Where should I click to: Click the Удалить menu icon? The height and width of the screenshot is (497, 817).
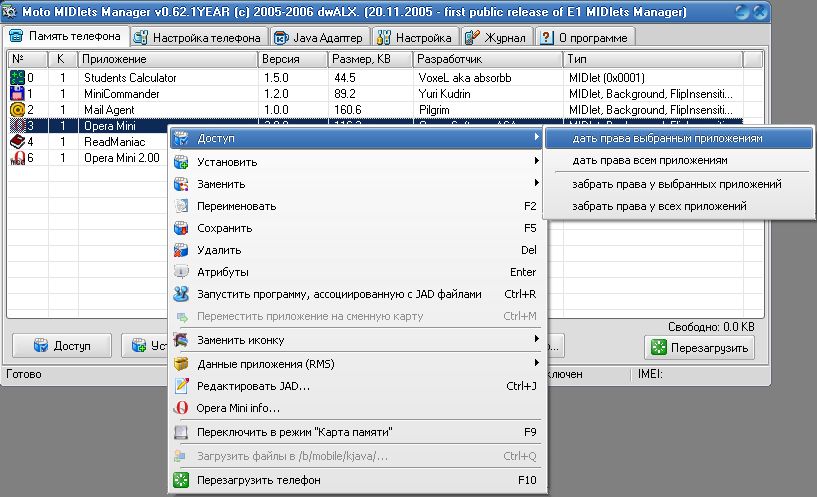coord(181,250)
